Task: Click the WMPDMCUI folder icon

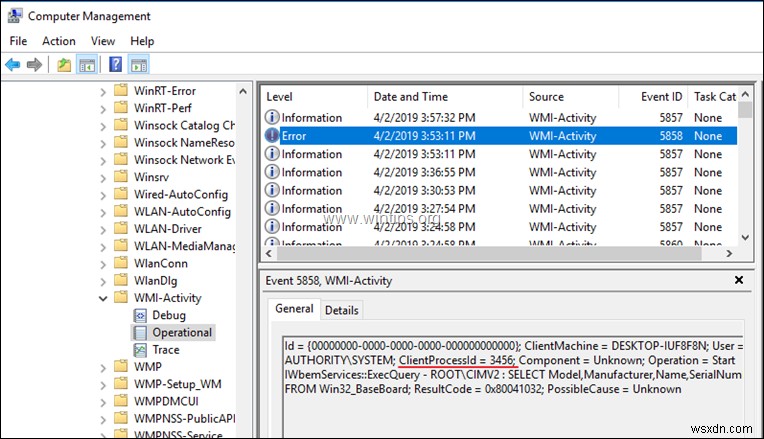Action: [x=121, y=401]
